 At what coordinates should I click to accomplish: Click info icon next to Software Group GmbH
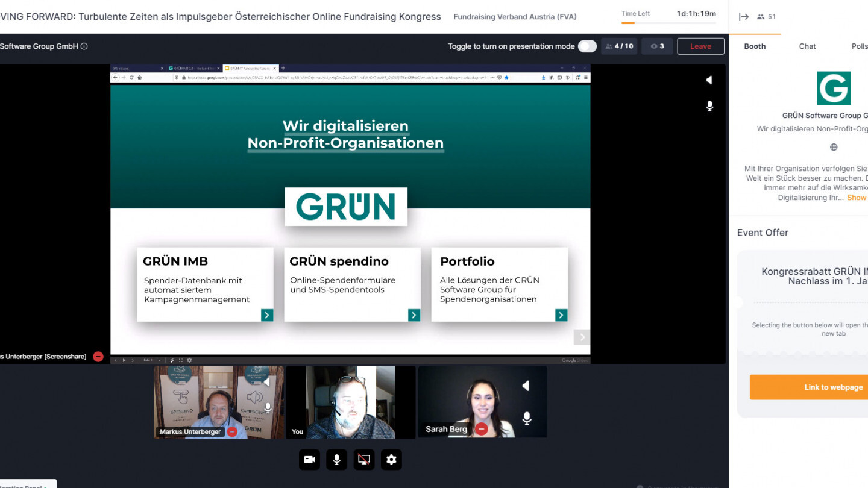84,46
